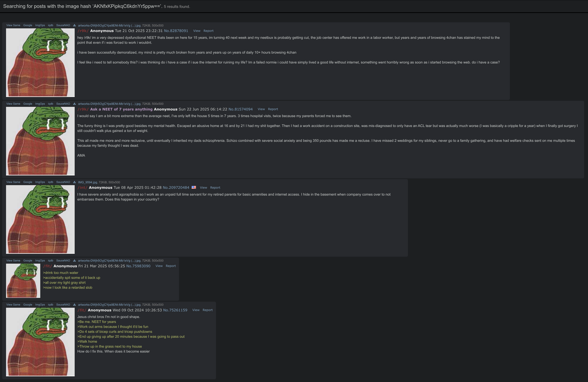Click the US flag icon on /int/ post

pos(194,187)
